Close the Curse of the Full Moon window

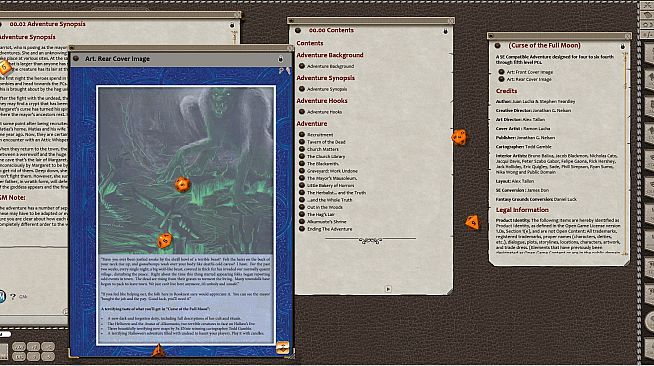tap(628, 36)
